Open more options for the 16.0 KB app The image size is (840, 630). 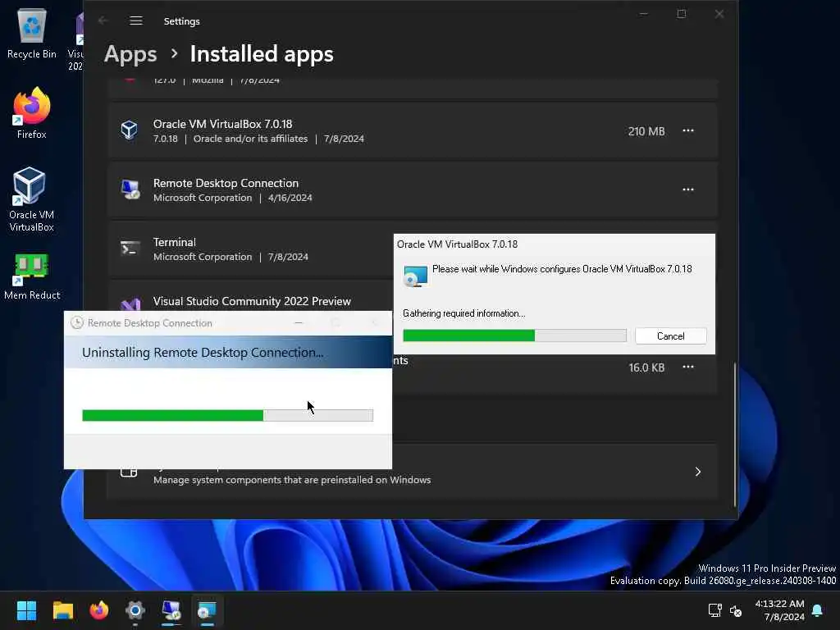tap(688, 367)
